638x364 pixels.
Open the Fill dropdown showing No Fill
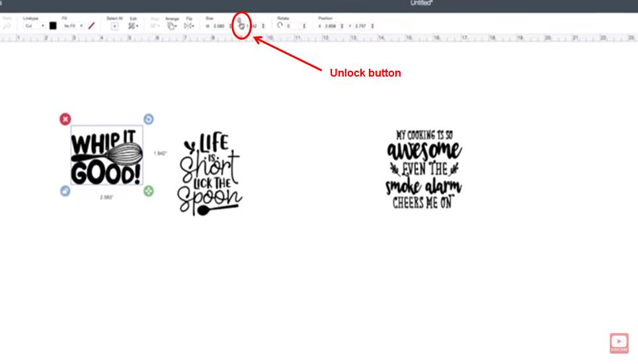(73, 26)
